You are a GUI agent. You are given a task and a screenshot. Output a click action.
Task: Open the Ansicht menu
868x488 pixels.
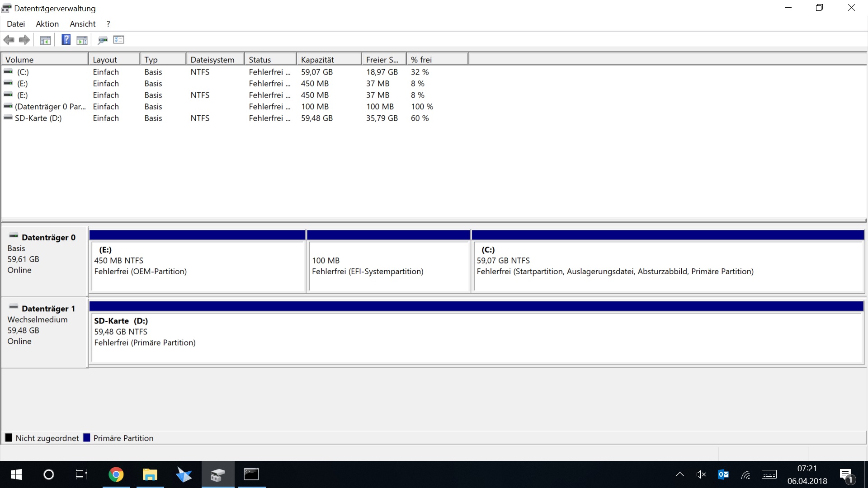pos(82,24)
